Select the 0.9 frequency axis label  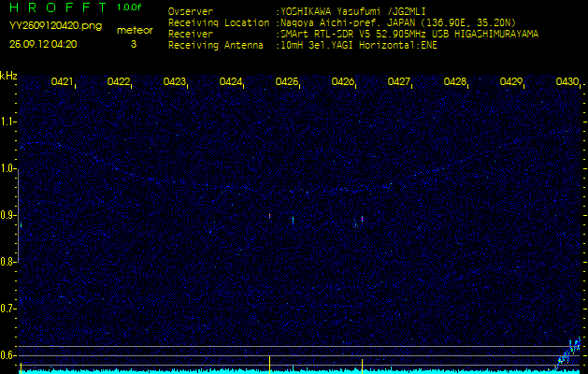pyautogui.click(x=8, y=215)
